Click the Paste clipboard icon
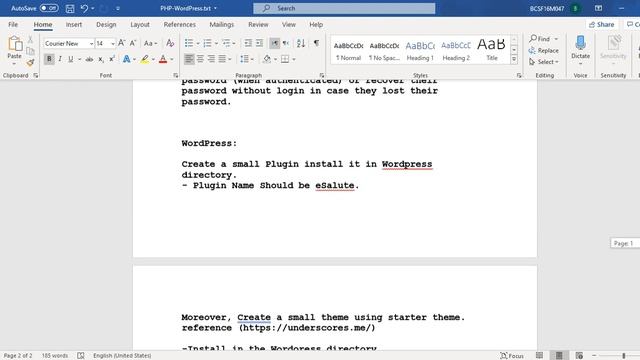Viewport: 640px width, 360px height. click(x=15, y=44)
